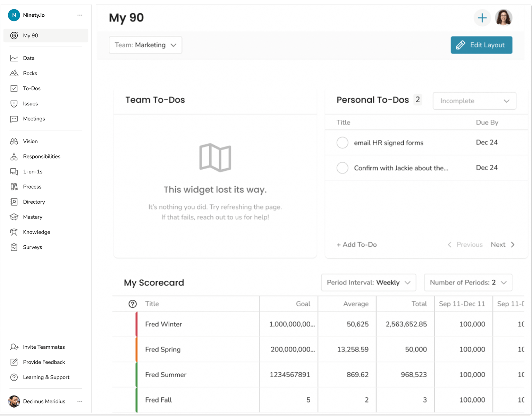Screen dimensions: 532x416
Task: Click the Responsibilities org chart icon
Action: [14, 156]
